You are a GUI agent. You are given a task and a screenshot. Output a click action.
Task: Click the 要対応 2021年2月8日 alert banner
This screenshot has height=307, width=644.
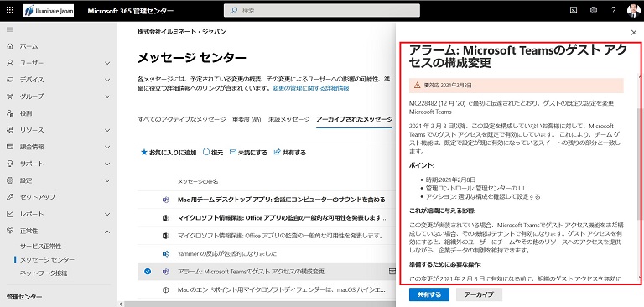517,85
